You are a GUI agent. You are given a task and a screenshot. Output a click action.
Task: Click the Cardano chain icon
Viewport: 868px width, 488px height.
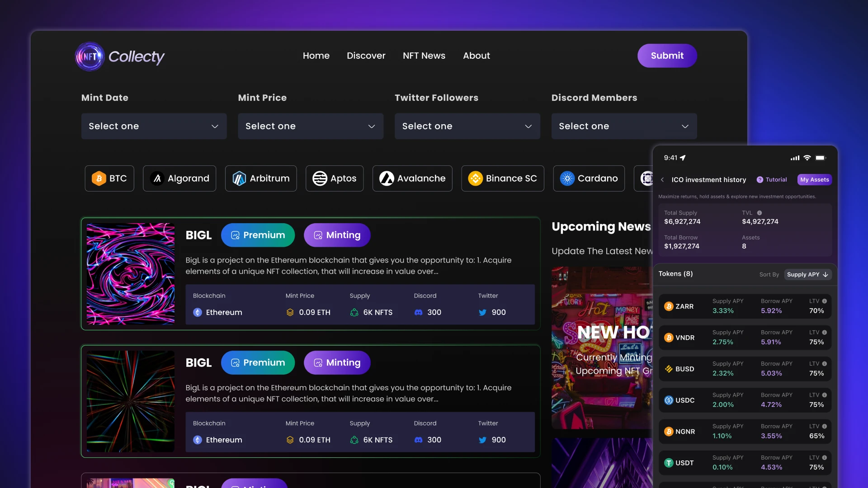(566, 178)
